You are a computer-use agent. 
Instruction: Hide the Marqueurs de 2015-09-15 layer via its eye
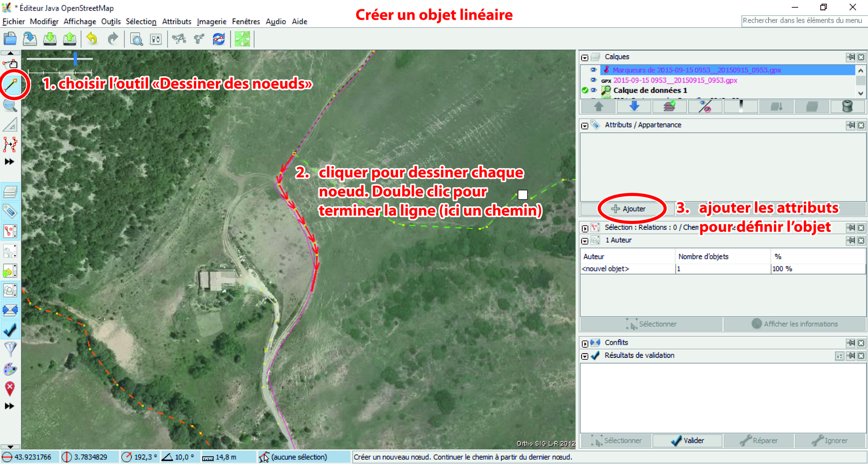tap(593, 70)
